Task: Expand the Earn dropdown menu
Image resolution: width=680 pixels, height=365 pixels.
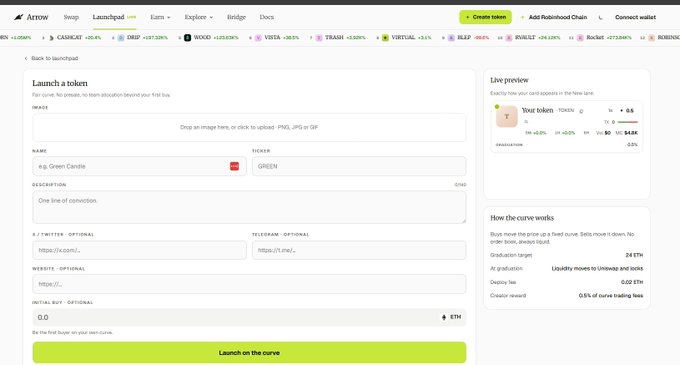Action: (160, 17)
